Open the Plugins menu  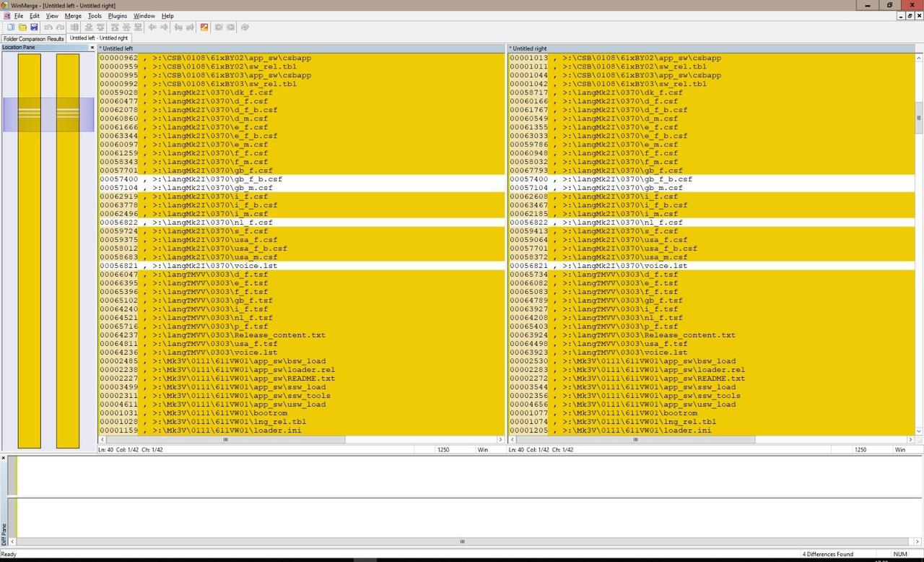[x=117, y=16]
